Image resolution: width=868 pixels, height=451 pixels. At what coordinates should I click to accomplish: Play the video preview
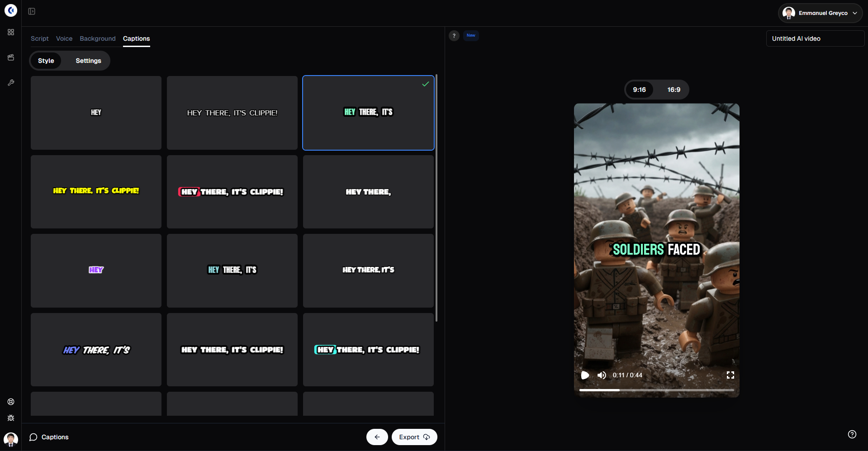(x=585, y=375)
